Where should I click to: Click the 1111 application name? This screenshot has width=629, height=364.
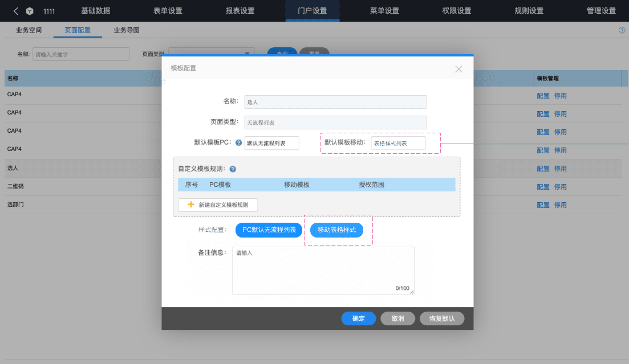pos(49,11)
